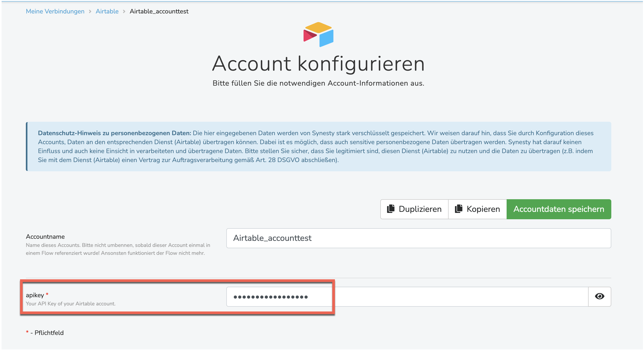Click the Kopieren button
The height and width of the screenshot is (351, 644).
[x=478, y=209]
